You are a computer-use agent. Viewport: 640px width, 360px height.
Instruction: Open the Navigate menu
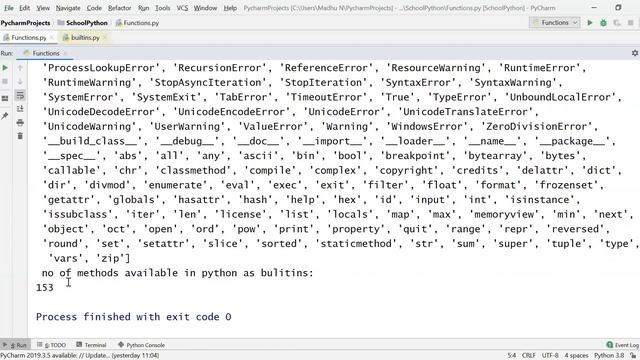[68, 8]
